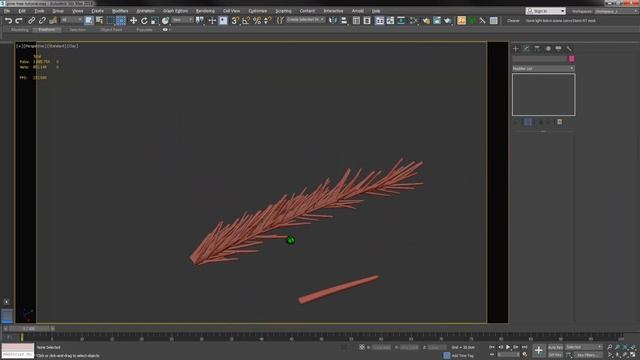
Task: Toggle Select and Manipulate mode
Action: tap(212, 20)
